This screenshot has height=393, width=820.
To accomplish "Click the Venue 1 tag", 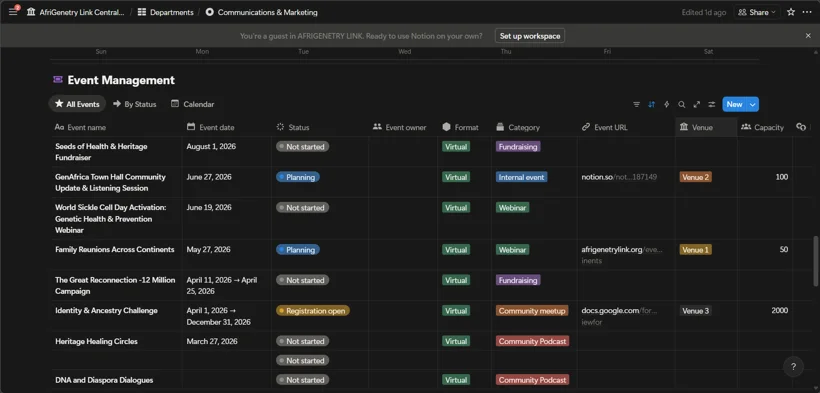I will point(696,250).
